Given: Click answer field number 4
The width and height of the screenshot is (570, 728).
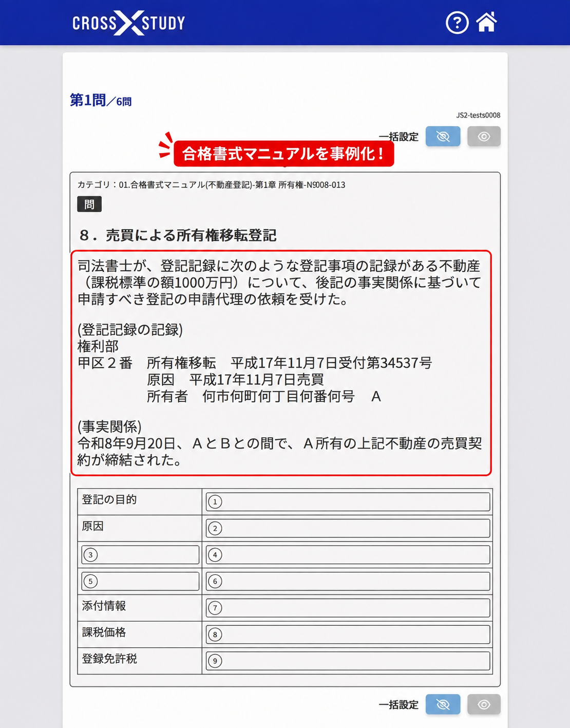Looking at the screenshot, I should point(348,555).
